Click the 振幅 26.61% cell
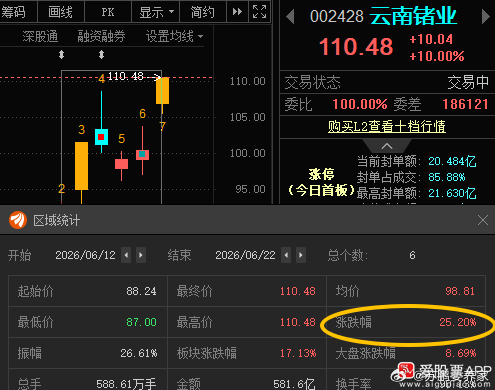Viewport: 495px width, 390px height. [88, 353]
